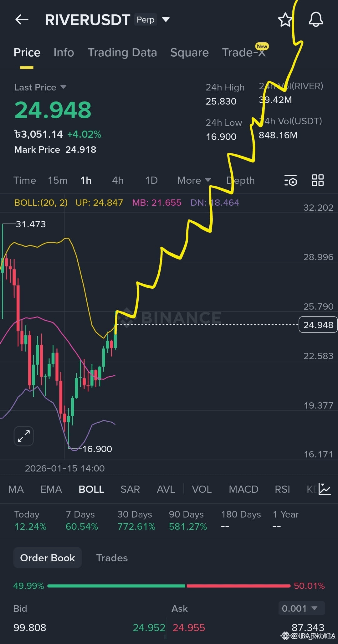Image resolution: width=338 pixels, height=644 pixels.
Task: Toggle the BOLL indicator
Action: [x=91, y=489]
